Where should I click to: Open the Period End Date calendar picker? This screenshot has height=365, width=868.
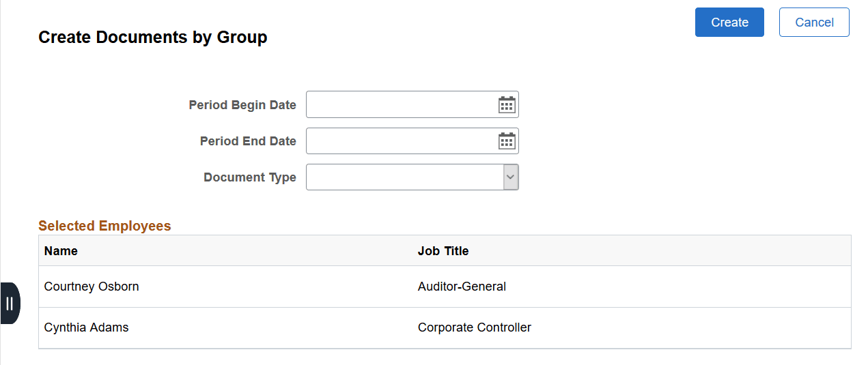tap(506, 141)
